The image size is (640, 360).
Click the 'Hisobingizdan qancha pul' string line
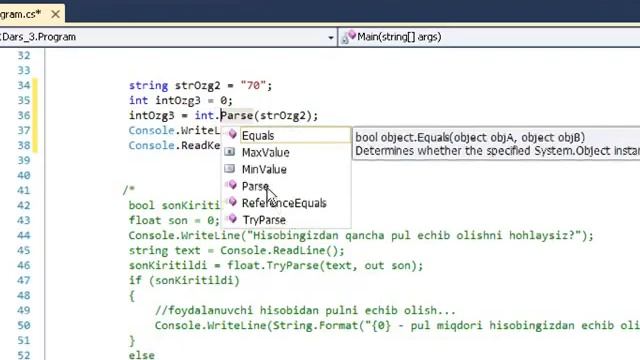(361, 236)
